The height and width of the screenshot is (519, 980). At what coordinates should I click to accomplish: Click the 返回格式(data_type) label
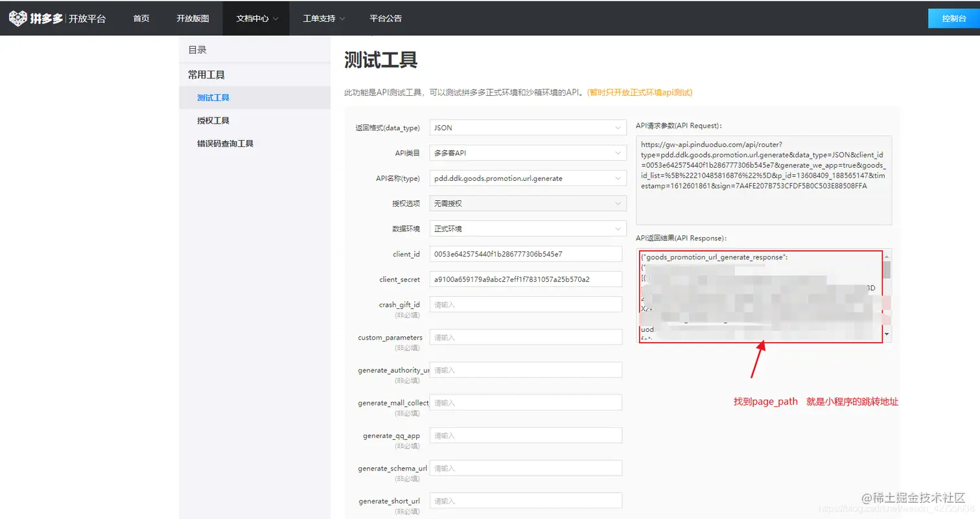click(388, 128)
